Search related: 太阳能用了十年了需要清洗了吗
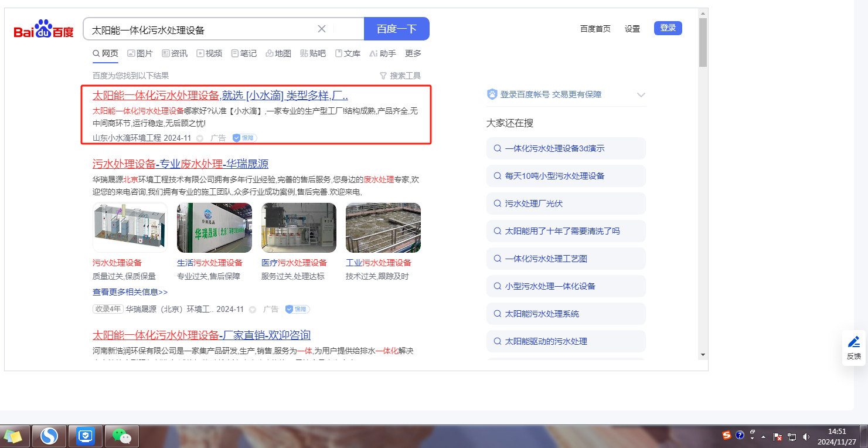868x448 pixels. coord(566,231)
